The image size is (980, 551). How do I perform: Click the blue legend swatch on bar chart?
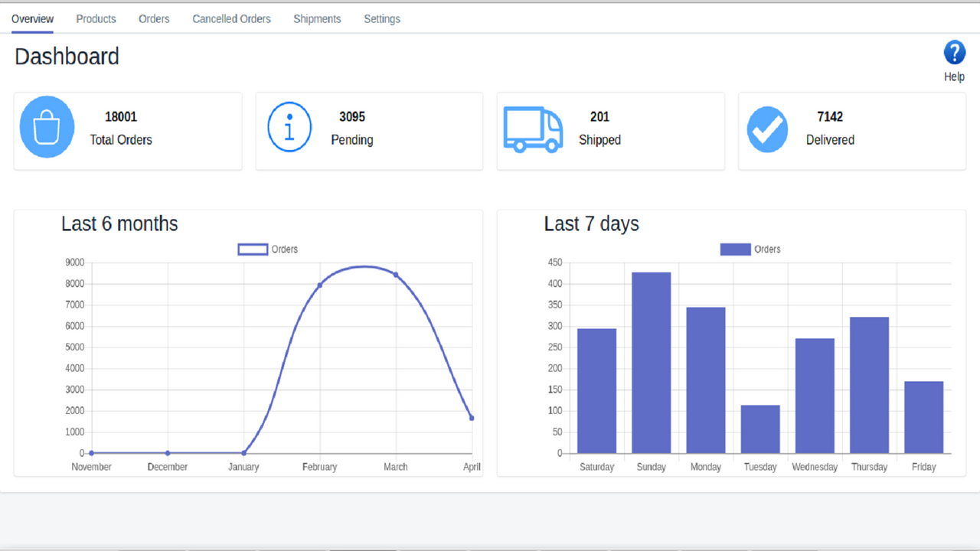734,249
